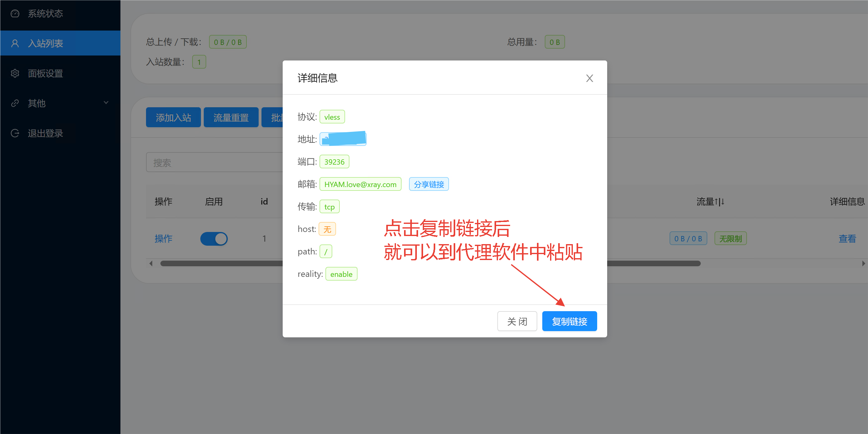Click the right scroll arrow of table
The image size is (868, 434).
coord(863,264)
